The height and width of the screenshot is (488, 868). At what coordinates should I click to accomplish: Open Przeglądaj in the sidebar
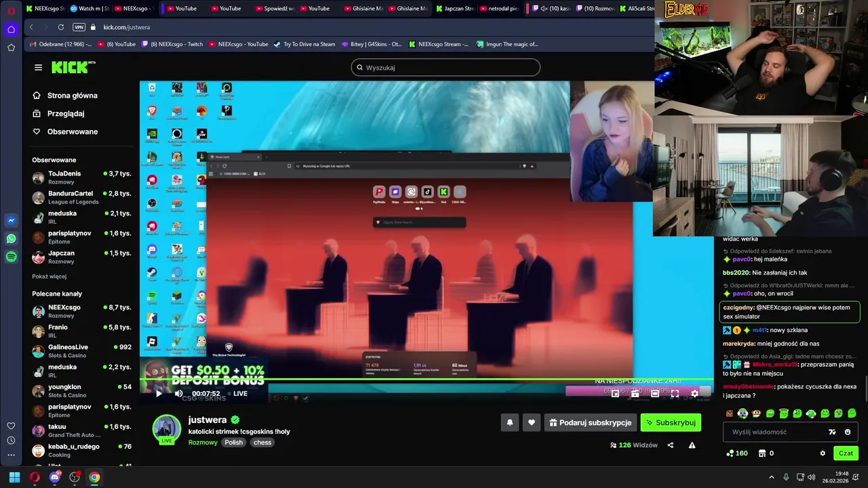58,113
